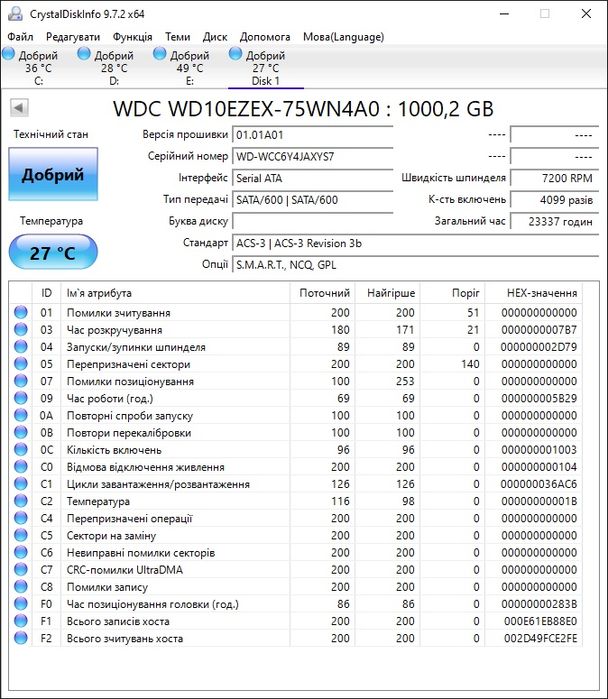
Task: Click status icon for C6 Невиправні помилки секторів
Action: 21,552
